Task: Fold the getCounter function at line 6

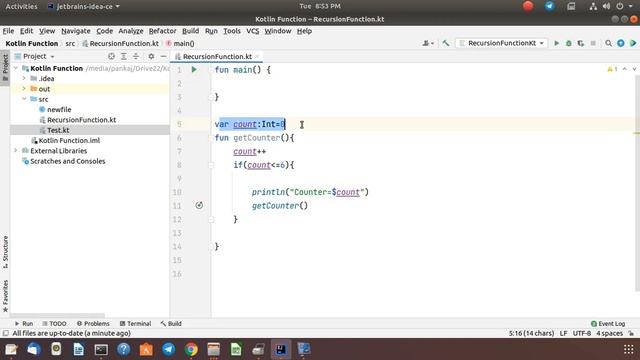Action: (x=211, y=138)
